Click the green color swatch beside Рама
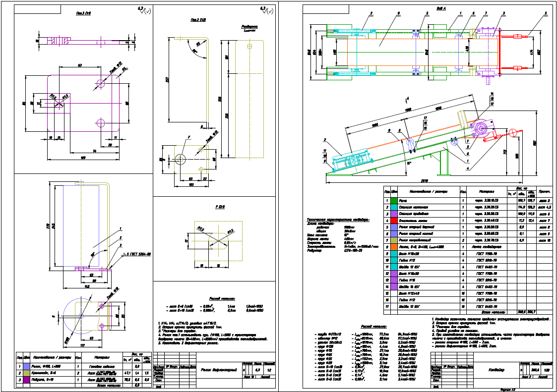557x392 pixels. click(x=394, y=201)
